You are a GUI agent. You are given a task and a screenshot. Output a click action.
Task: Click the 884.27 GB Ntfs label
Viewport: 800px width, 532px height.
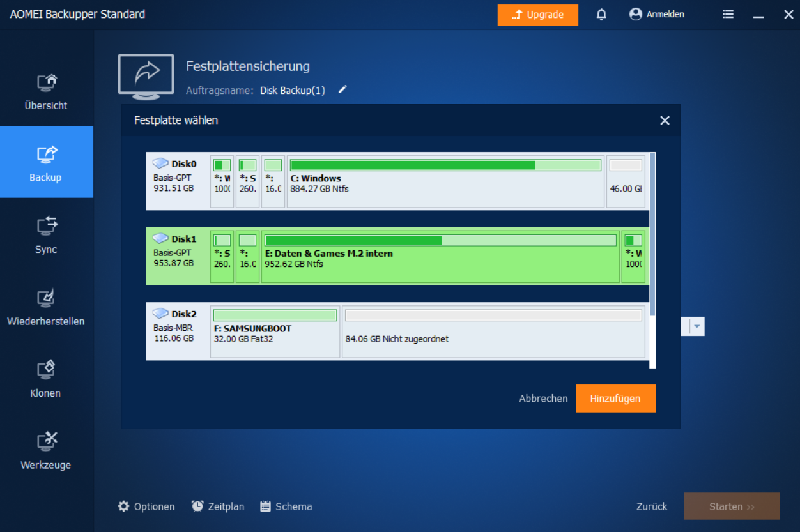319,189
